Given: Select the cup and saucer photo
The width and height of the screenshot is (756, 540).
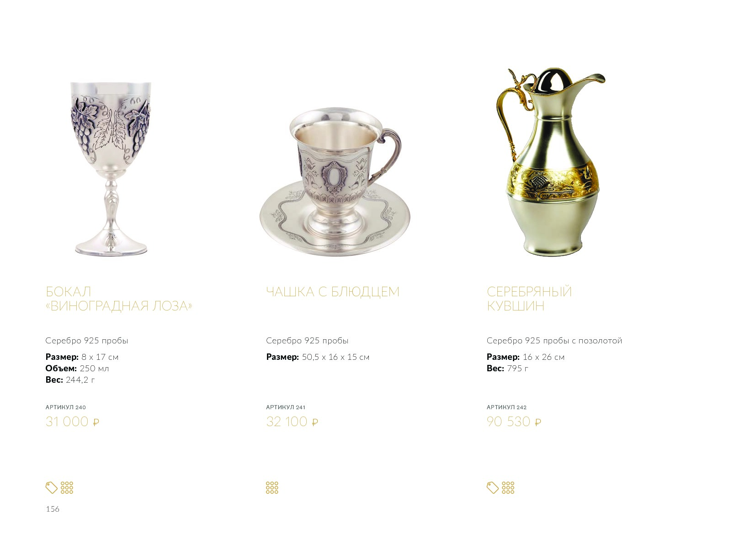Looking at the screenshot, I should [x=335, y=182].
